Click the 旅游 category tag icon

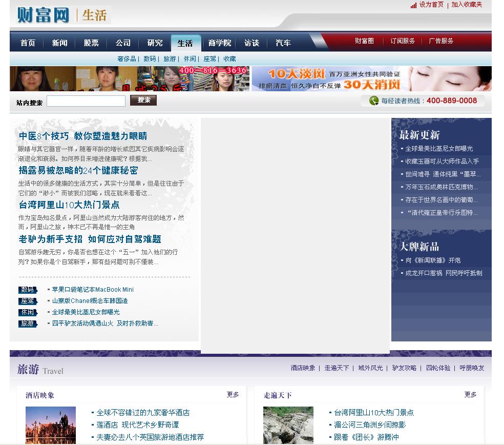28,323
